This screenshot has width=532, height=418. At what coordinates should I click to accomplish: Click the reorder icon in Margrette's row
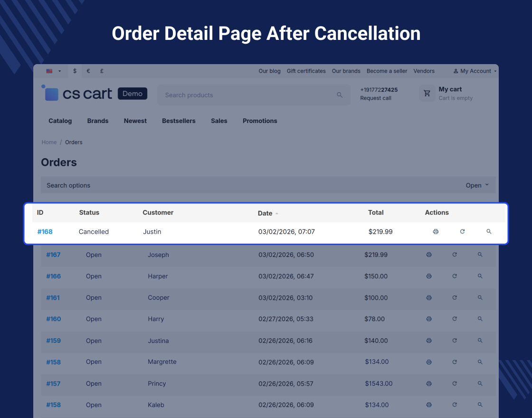[455, 362]
